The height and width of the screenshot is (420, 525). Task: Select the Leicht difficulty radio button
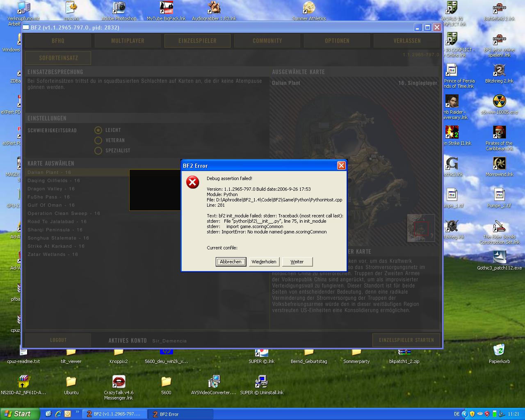(x=98, y=130)
